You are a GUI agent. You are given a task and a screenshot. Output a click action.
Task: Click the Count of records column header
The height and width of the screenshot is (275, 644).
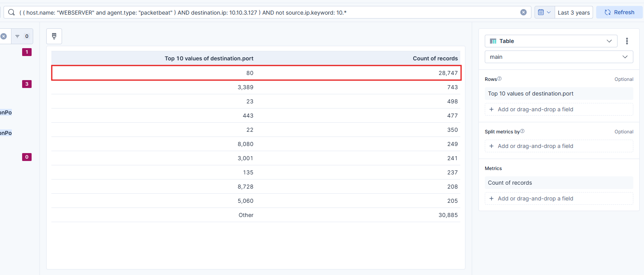coord(435,58)
